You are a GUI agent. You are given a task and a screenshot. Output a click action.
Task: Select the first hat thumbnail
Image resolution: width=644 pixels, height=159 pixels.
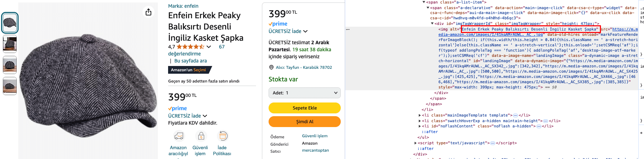(x=10, y=23)
